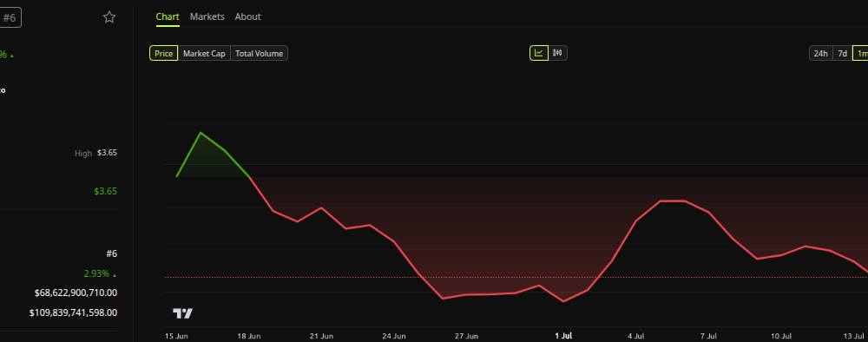Open the About tab
The image size is (868, 342).
[x=247, y=16]
